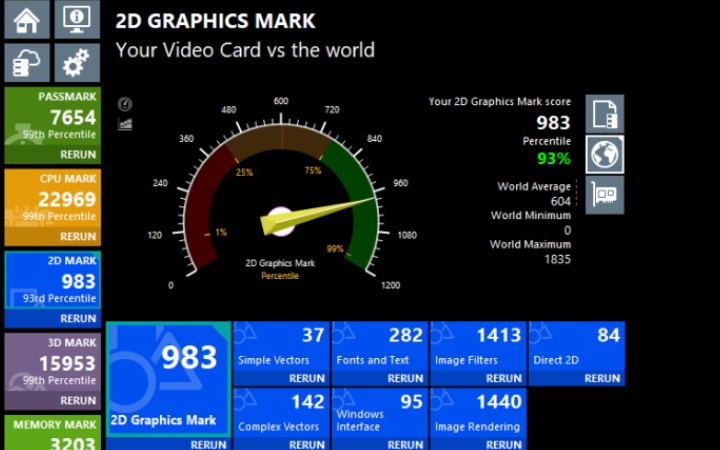720x450 pixels.
Task: Select the speedometer gauge view icon
Action: click(x=124, y=104)
